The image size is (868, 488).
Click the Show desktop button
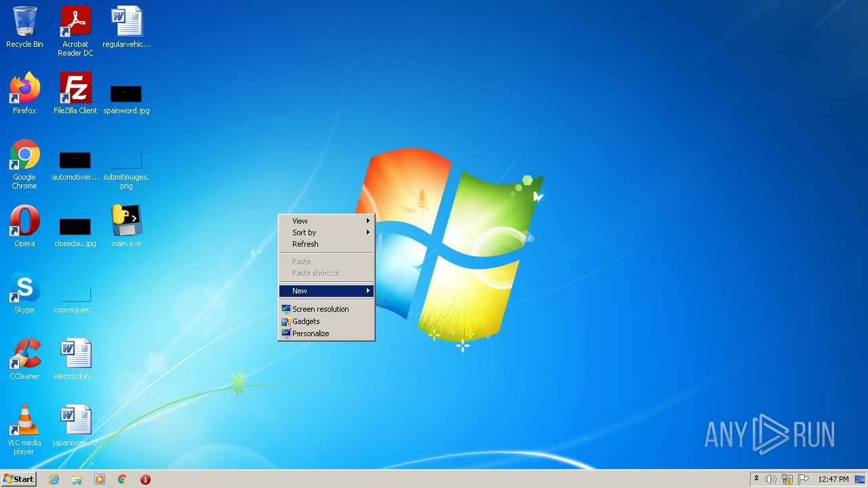[861, 479]
